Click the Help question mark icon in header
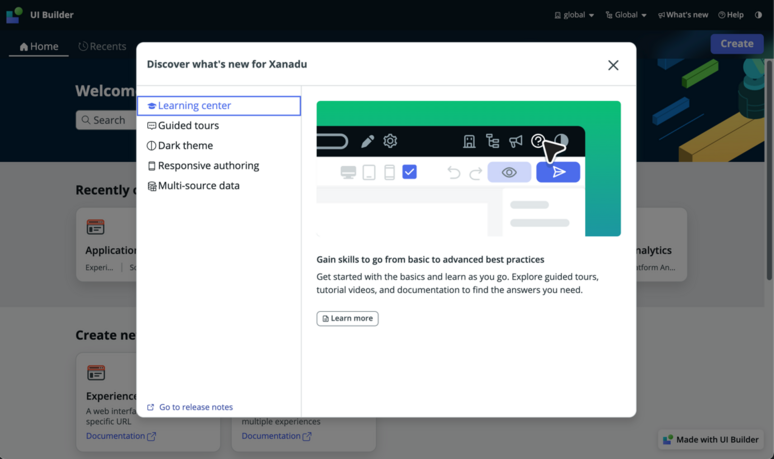The width and height of the screenshot is (774, 459). coord(722,15)
